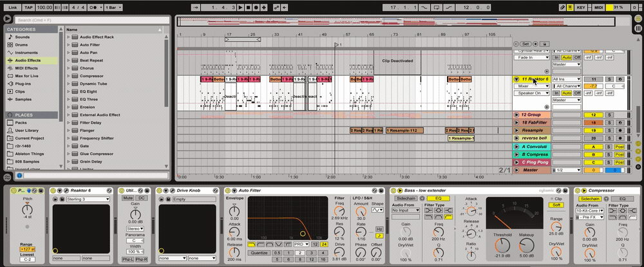Image resolution: width=644 pixels, height=267 pixels.
Task: Solo the C Ping Pong return track
Action: 610,162
